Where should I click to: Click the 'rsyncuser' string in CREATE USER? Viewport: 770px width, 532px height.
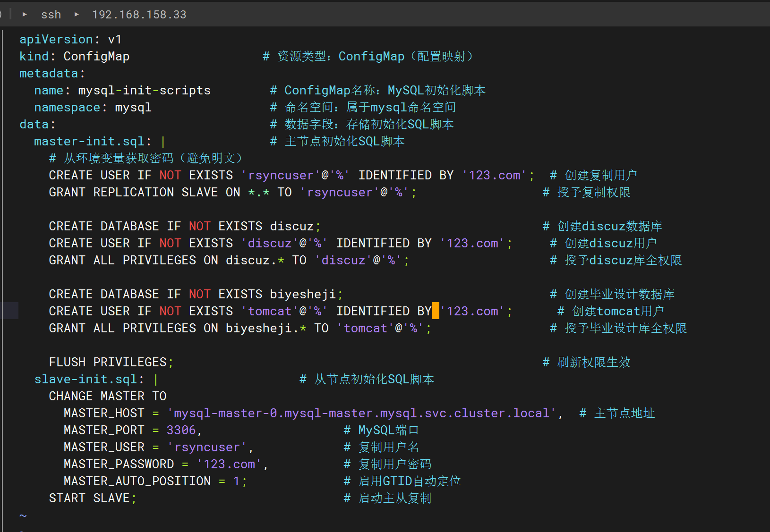tap(281, 175)
